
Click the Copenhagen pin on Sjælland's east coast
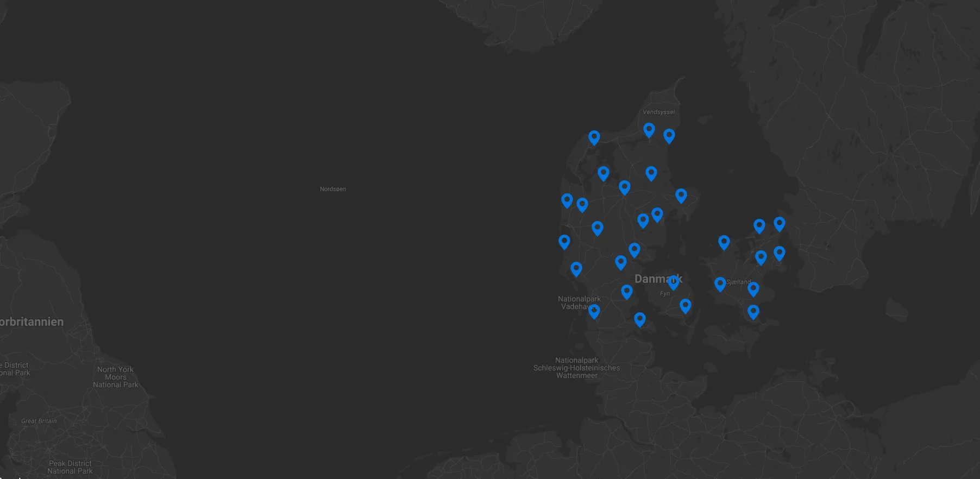click(x=780, y=253)
